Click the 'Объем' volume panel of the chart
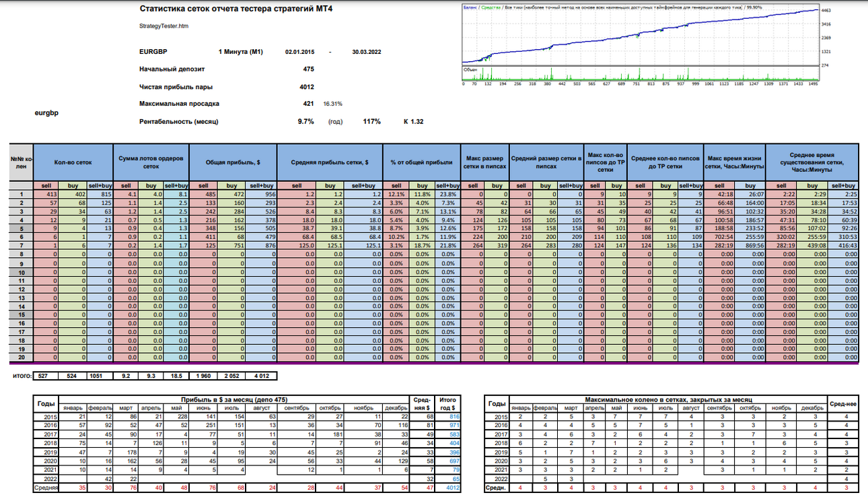Image resolution: width=868 pixels, height=497 pixels. tap(639, 73)
